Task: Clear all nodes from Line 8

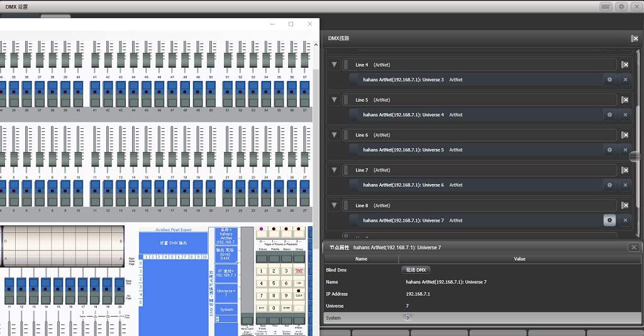Action: 625,205
